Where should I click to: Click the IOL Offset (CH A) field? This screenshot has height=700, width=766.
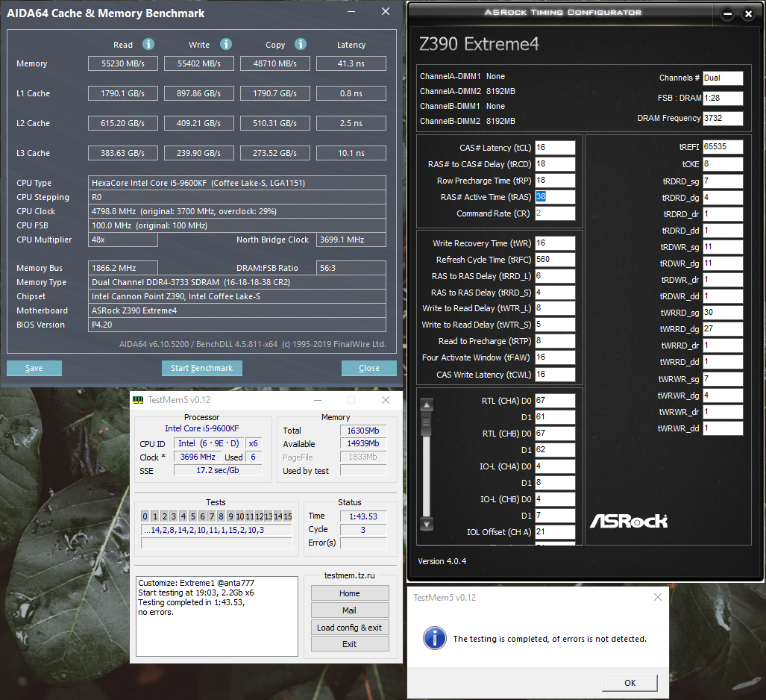click(555, 532)
